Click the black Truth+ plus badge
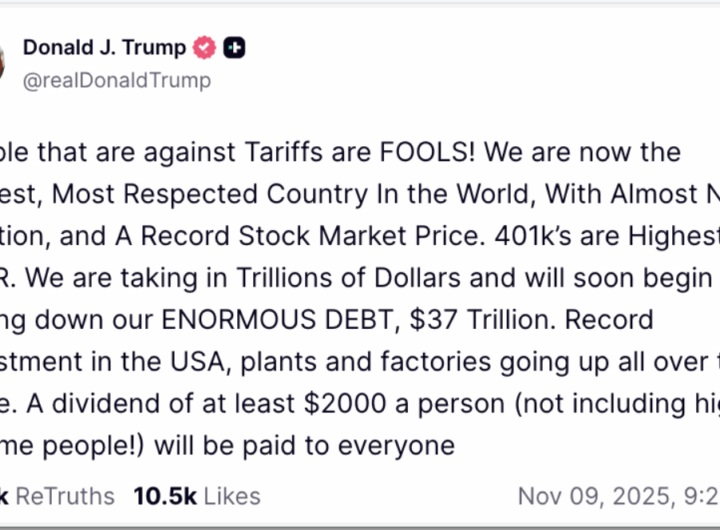This screenshot has height=530, width=720. click(234, 47)
